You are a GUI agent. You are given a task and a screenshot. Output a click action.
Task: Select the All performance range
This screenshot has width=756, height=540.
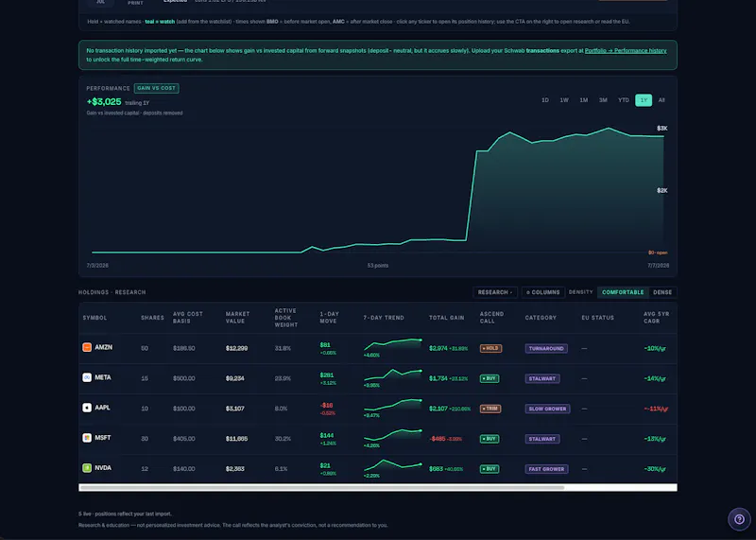pyautogui.click(x=661, y=100)
